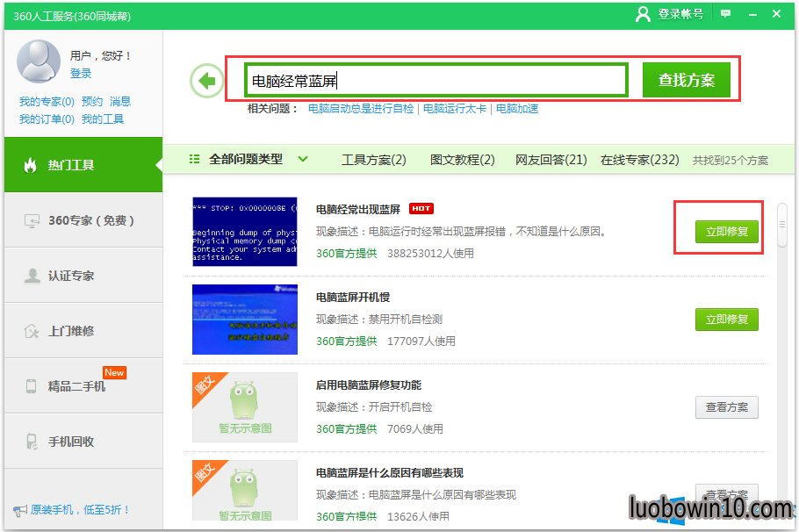Click the login account person icon
The image size is (799, 532).
(x=643, y=14)
